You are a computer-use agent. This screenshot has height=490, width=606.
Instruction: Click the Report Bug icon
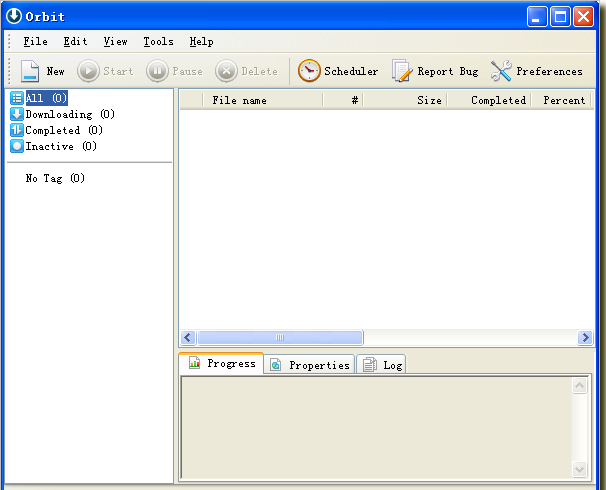[402, 71]
